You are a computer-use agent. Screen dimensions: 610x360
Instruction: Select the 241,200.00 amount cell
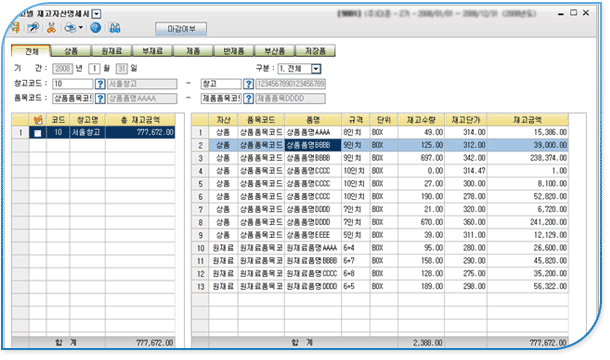(x=528, y=222)
